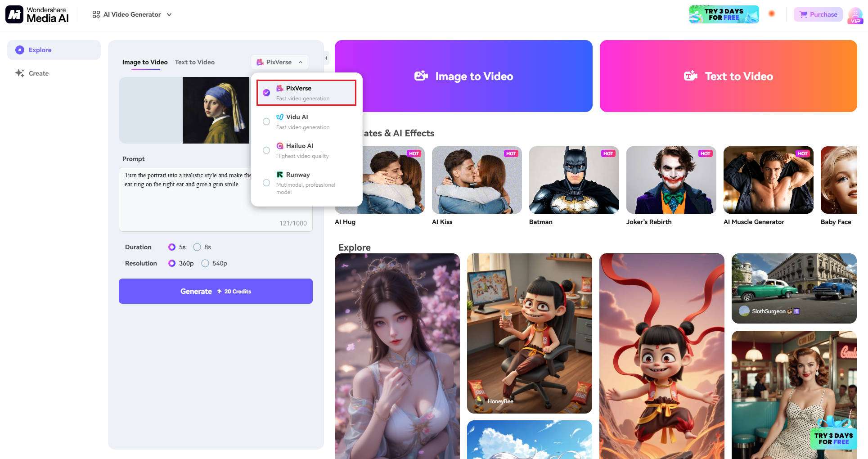Select the Hailuo AI model radio button
This screenshot has width=868, height=459.
(266, 150)
